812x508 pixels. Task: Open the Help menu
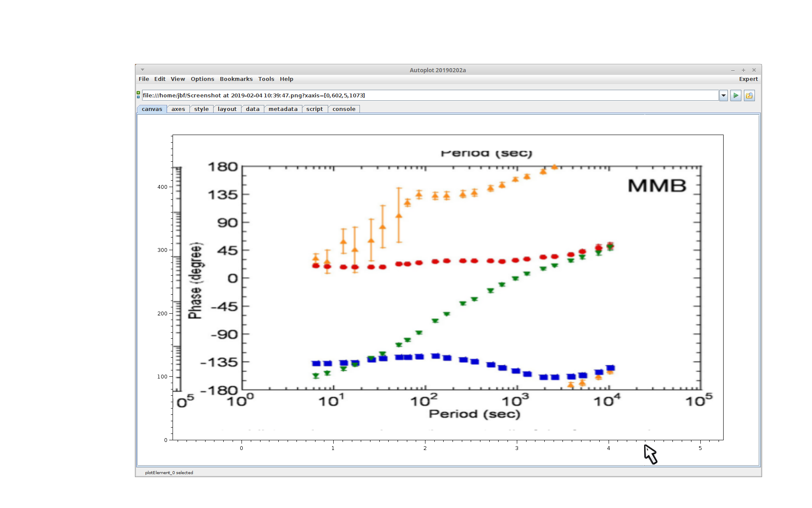click(286, 79)
